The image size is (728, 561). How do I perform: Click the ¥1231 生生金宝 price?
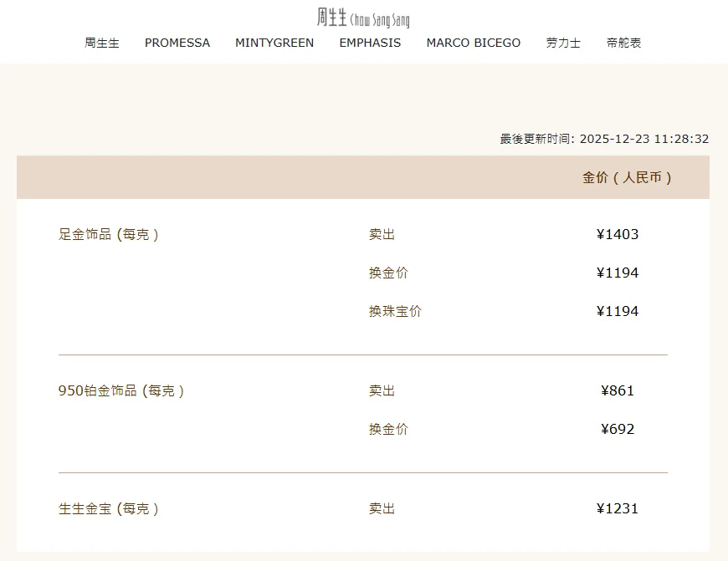[618, 508]
